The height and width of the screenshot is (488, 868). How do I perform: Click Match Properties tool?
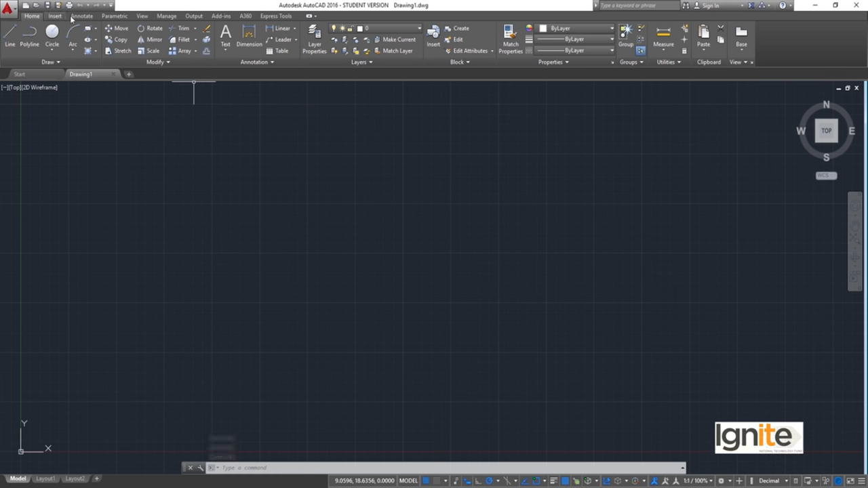click(511, 39)
